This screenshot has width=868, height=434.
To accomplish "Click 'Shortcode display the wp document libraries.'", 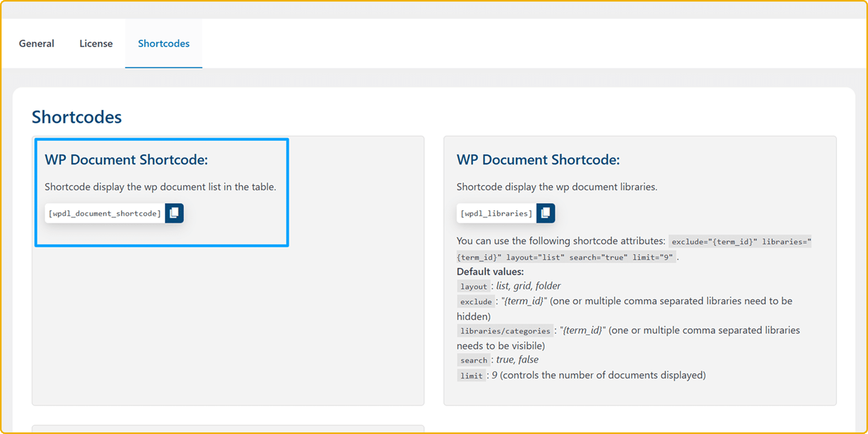I will point(557,187).
